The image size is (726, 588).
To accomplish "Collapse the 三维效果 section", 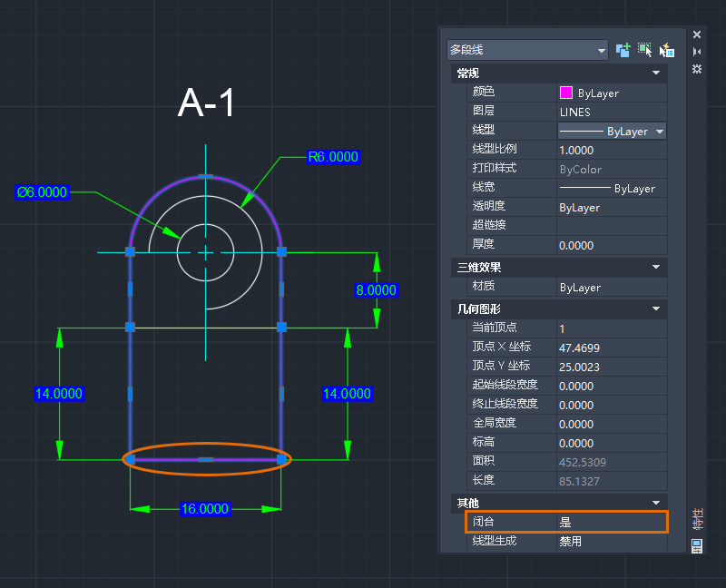I will [x=655, y=268].
